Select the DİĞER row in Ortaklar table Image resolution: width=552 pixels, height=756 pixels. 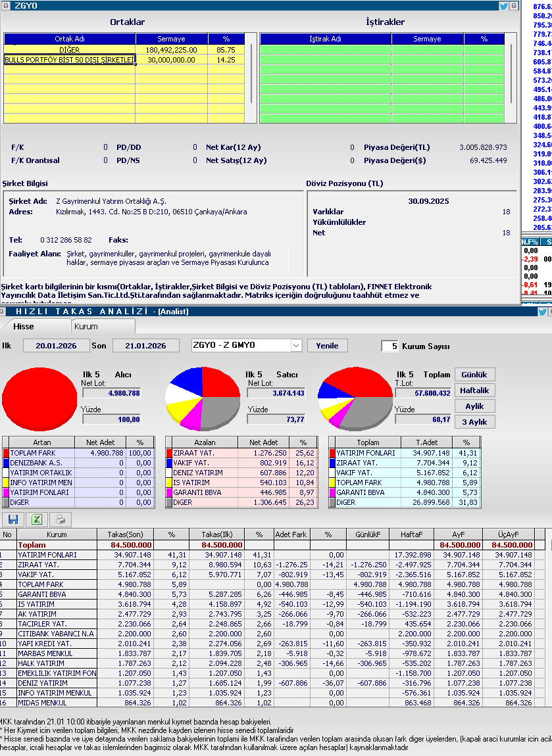124,50
